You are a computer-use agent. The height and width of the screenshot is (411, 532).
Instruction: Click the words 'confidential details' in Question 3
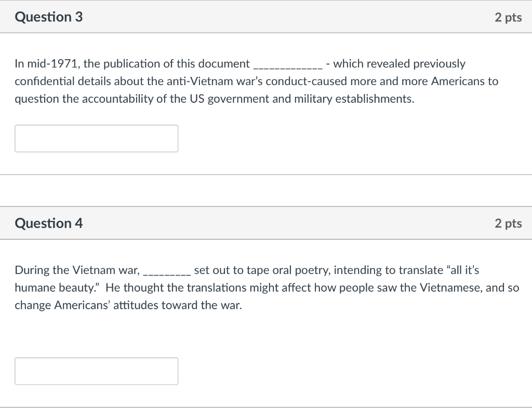tap(58, 81)
